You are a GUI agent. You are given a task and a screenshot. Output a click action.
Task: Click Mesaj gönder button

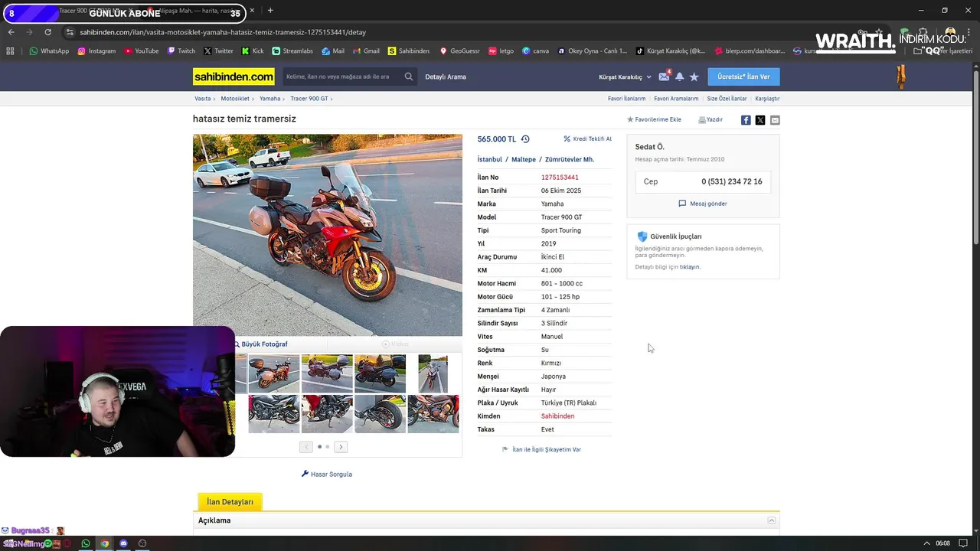pyautogui.click(x=703, y=204)
